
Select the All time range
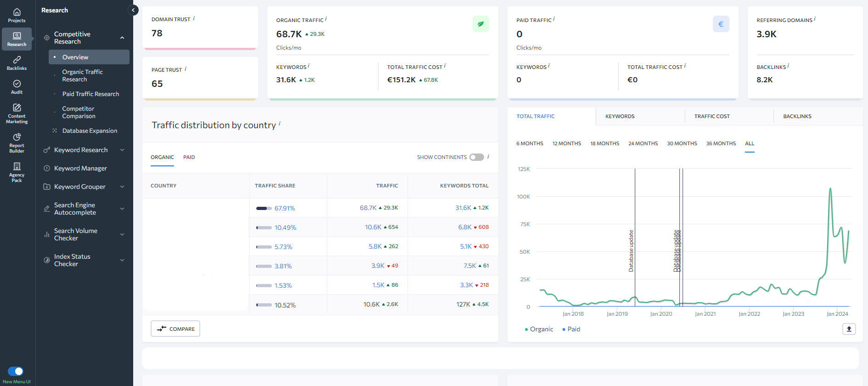pos(750,143)
